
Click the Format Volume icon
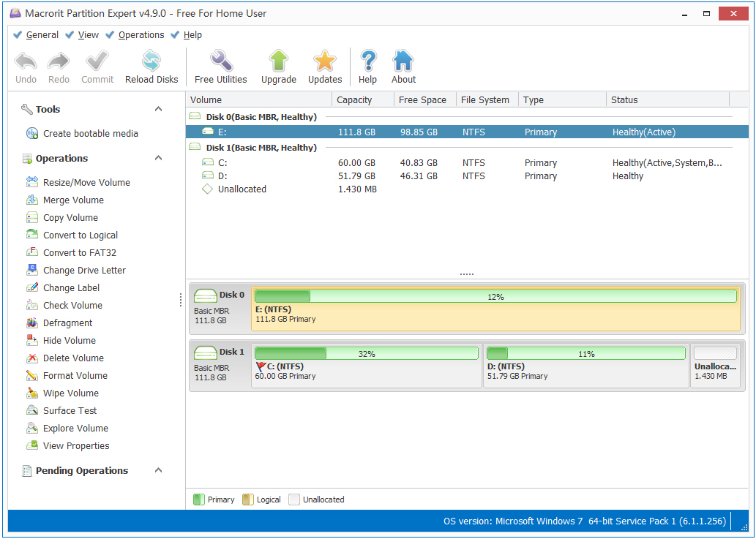point(31,375)
